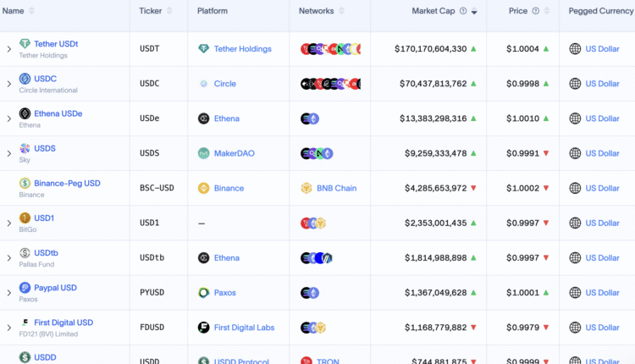Expand the Paypal USD row

(9, 293)
